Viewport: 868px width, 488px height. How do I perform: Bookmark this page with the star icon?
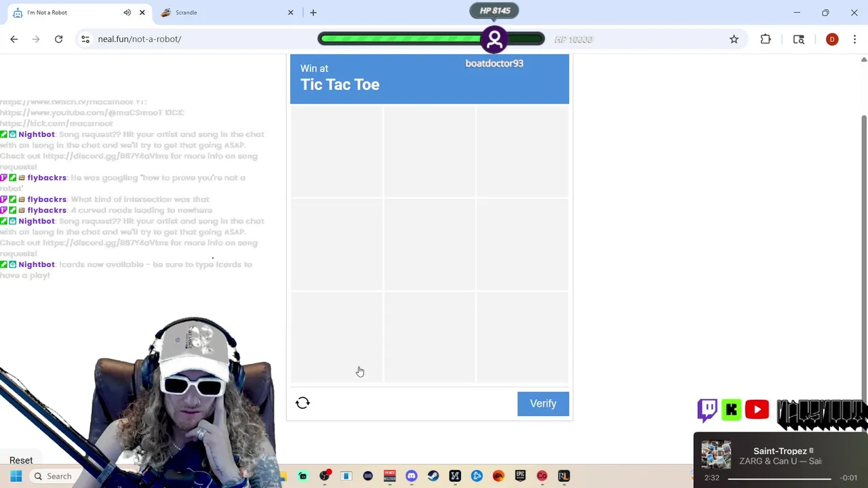pyautogui.click(x=734, y=39)
